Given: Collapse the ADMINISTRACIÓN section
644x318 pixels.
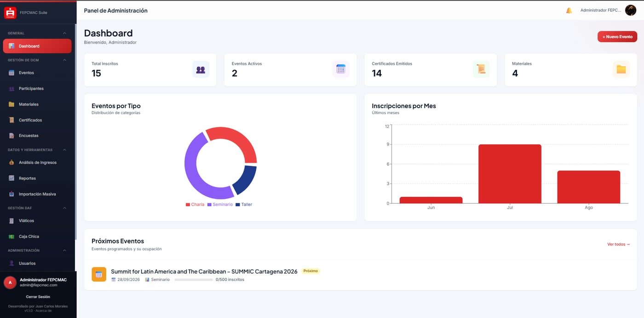Looking at the screenshot, I should (x=64, y=250).
